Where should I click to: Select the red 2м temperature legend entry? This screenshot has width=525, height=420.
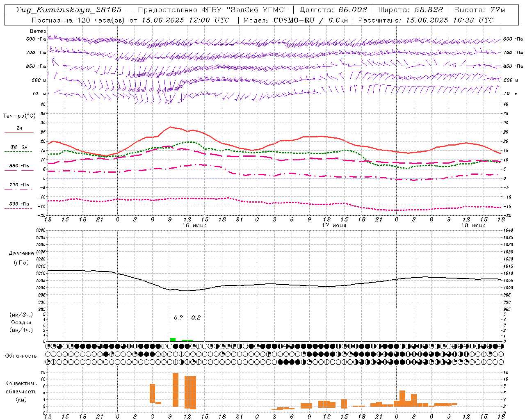tap(19, 130)
